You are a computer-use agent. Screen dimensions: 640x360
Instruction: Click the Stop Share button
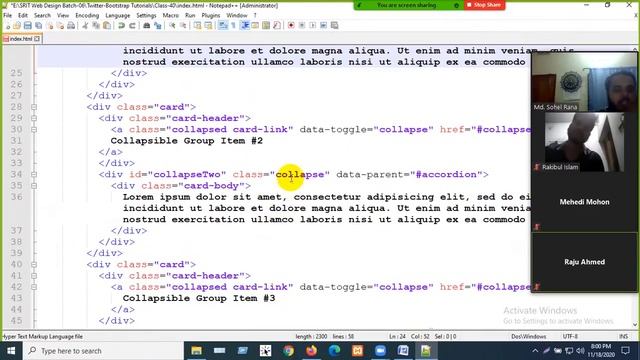pyautogui.click(x=484, y=5)
